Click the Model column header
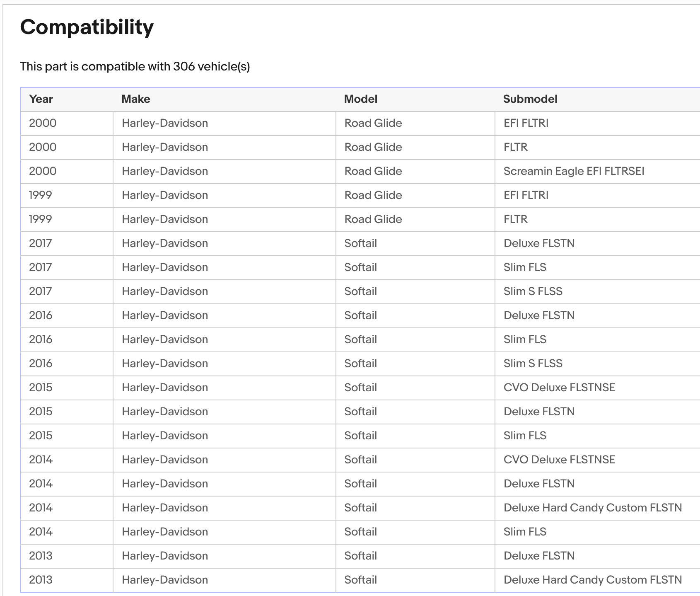Image resolution: width=700 pixels, height=596 pixels. pos(360,99)
